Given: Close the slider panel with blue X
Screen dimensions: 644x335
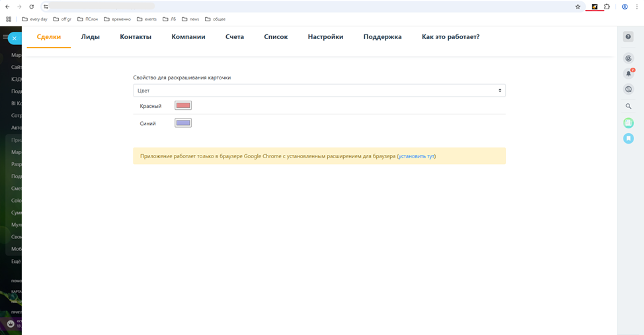Looking at the screenshot, I should 14,38.
